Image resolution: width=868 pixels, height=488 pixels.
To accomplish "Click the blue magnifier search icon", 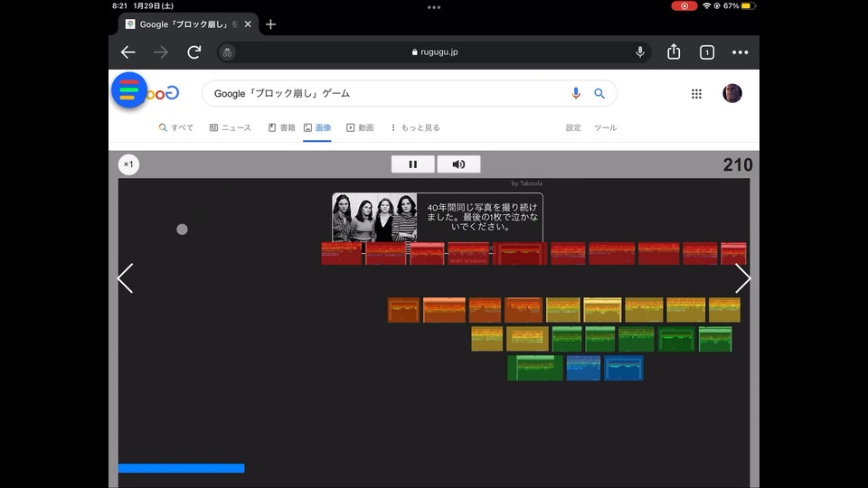I will [x=599, y=93].
